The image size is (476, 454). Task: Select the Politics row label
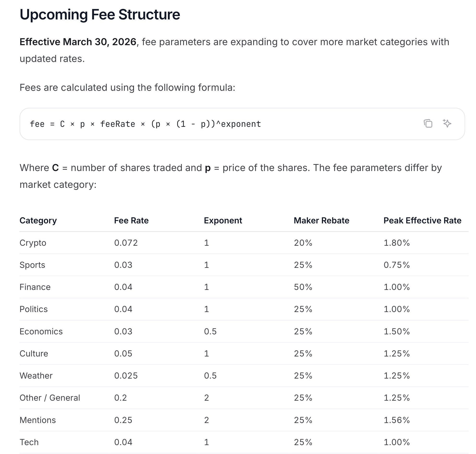[34, 309]
